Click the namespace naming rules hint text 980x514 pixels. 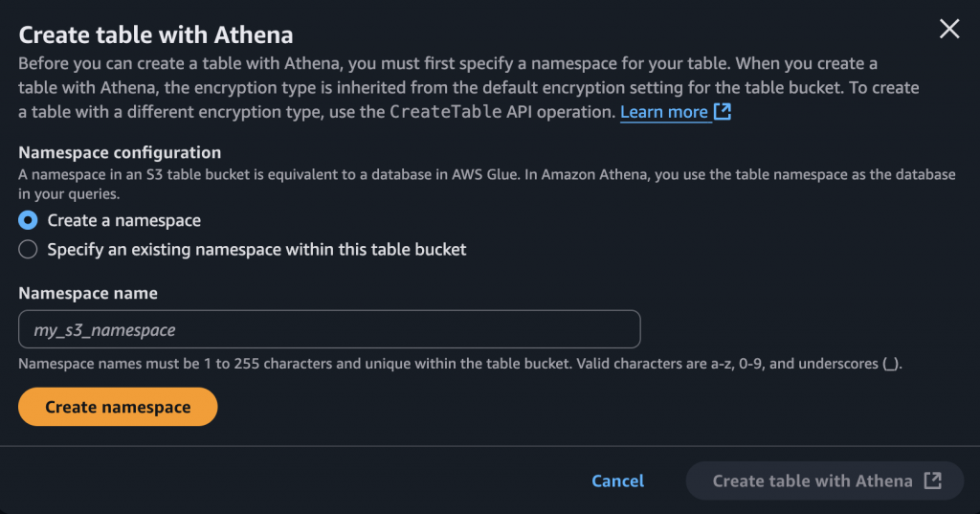click(x=459, y=364)
